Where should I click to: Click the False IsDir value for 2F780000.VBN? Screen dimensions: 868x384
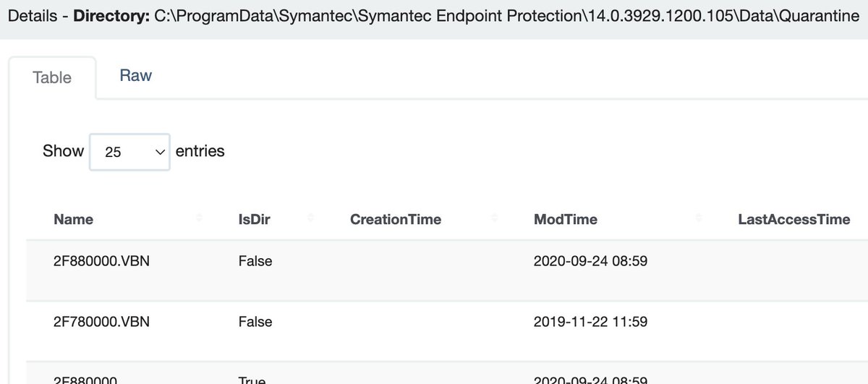(x=255, y=322)
